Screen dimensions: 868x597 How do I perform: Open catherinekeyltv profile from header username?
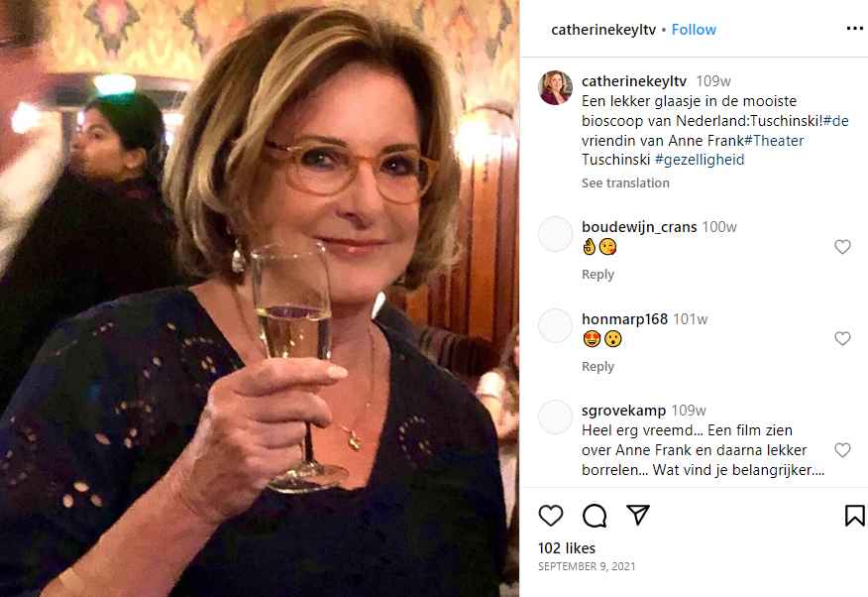pos(603,30)
